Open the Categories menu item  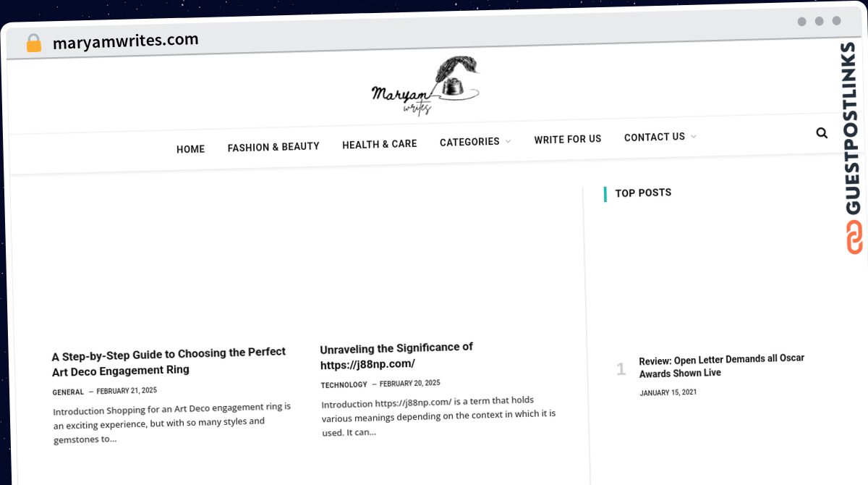(x=469, y=142)
